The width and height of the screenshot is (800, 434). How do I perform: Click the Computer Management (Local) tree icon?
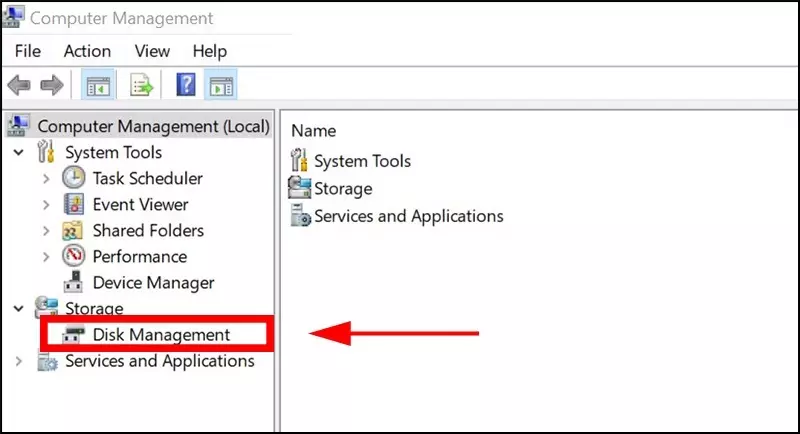click(17, 125)
